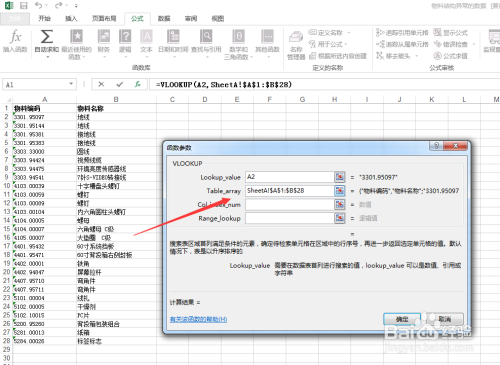500x365 pixels.
Task: Open the Lookup & Reference (查找与引用) icon
Action: point(206,36)
